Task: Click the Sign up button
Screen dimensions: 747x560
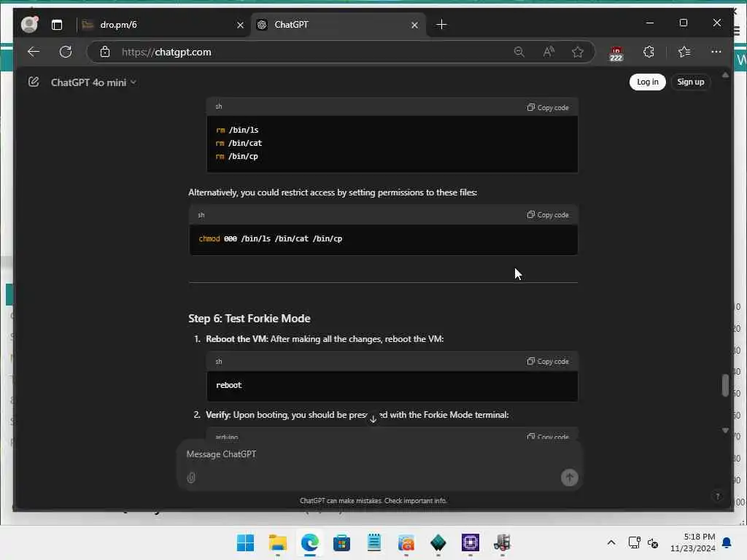Action: (x=690, y=82)
